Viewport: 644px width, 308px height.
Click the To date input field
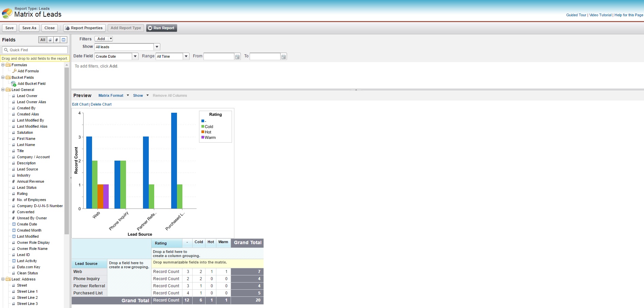265,56
